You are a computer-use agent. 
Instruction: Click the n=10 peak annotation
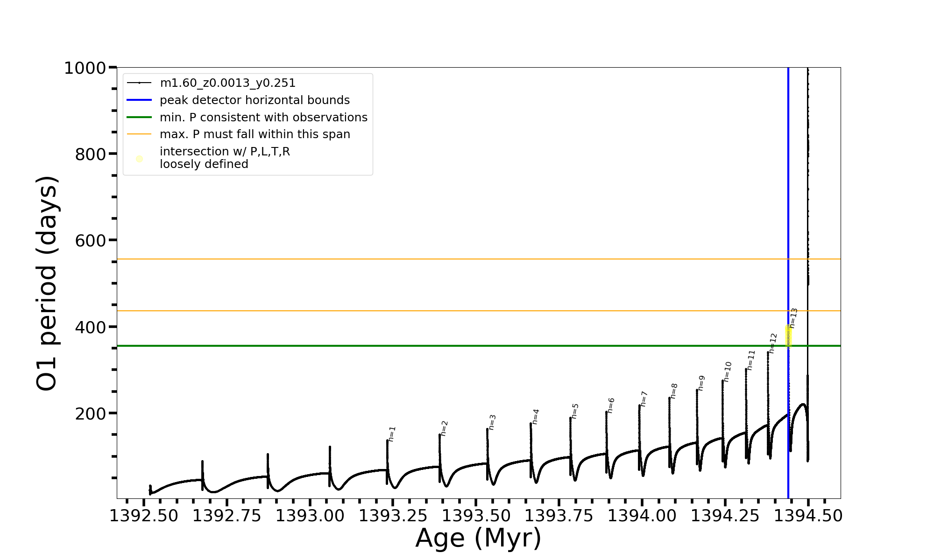click(x=728, y=372)
